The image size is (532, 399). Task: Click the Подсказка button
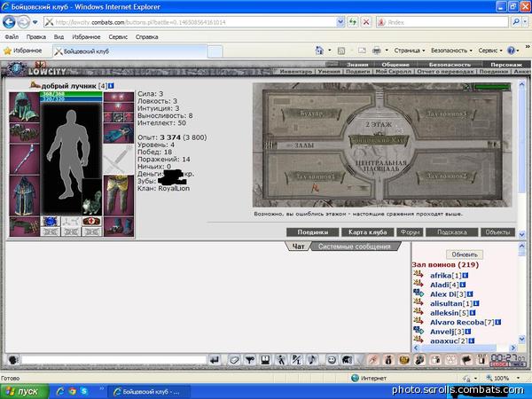click(x=452, y=232)
